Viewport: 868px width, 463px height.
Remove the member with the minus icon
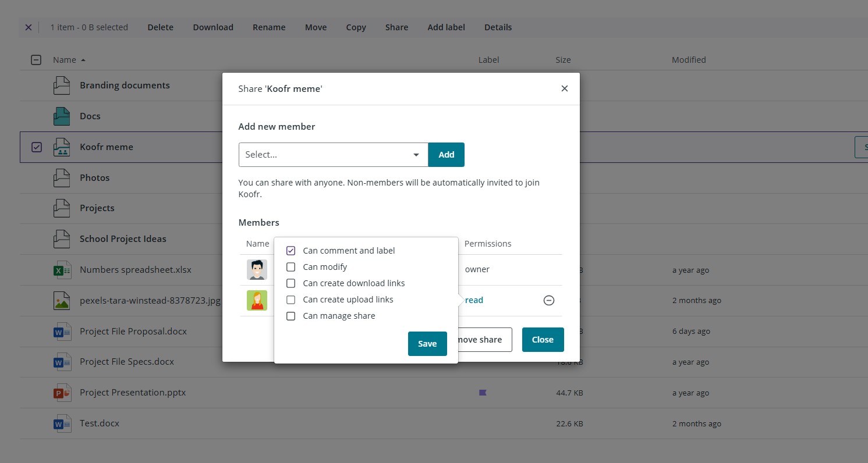click(548, 301)
